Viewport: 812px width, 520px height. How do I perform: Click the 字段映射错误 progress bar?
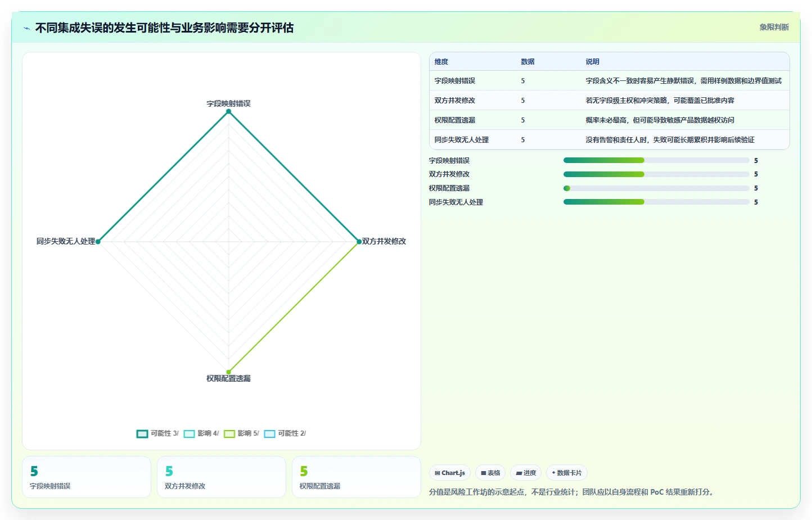point(656,160)
